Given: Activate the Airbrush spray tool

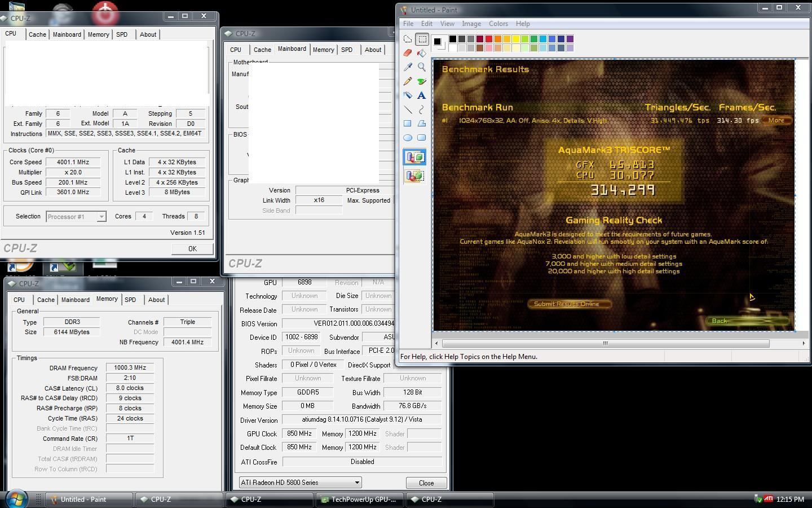Looking at the screenshot, I should (408, 95).
